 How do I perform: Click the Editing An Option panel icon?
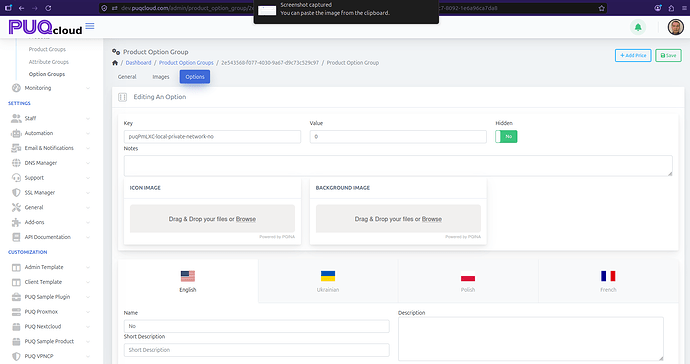point(122,97)
